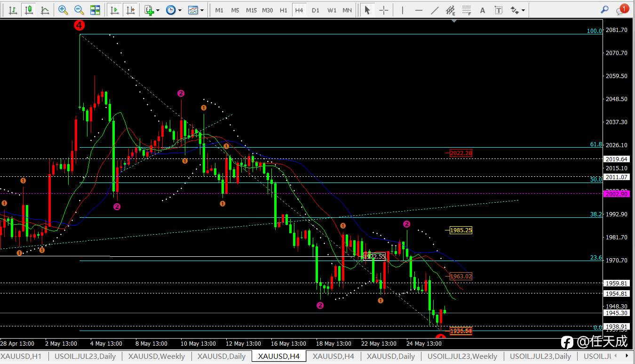Draw a trendline with the diagonal line tool
The height and width of the screenshot is (364, 635).
[435, 10]
